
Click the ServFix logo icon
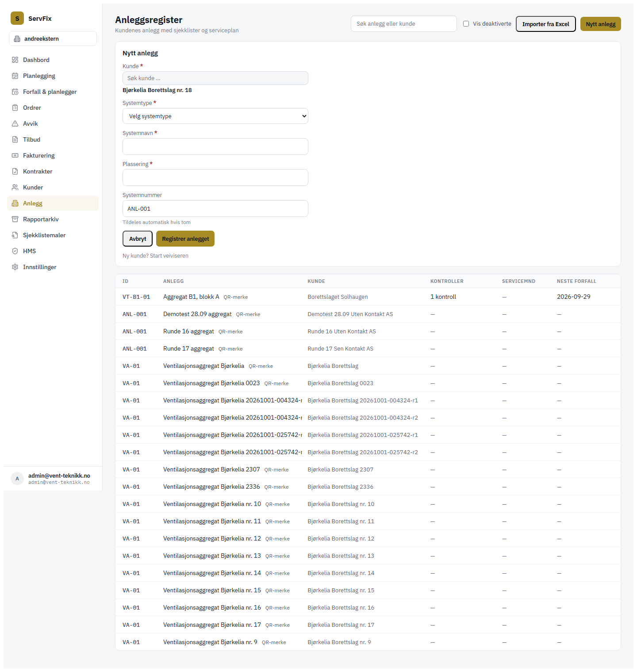pyautogui.click(x=17, y=18)
